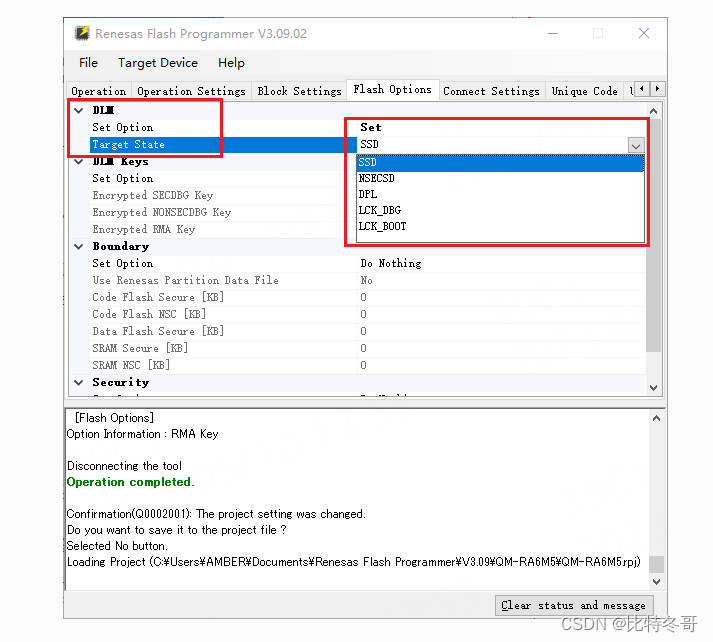
Task: Click the 'Operation completed.' log line
Action: (x=131, y=482)
